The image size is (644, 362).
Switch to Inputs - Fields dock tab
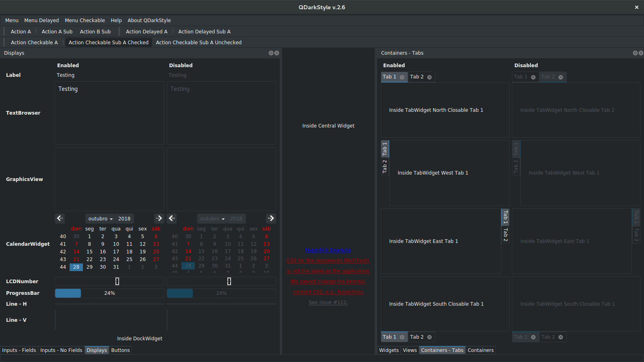point(19,350)
